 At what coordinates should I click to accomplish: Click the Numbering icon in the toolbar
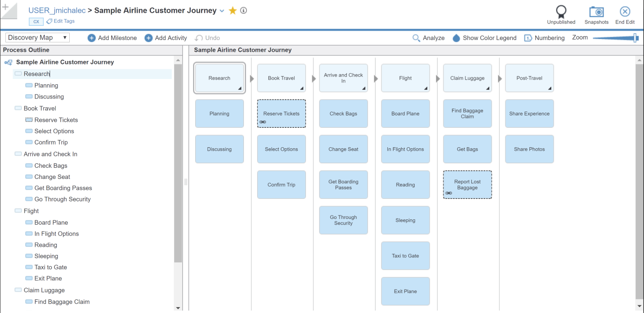527,38
